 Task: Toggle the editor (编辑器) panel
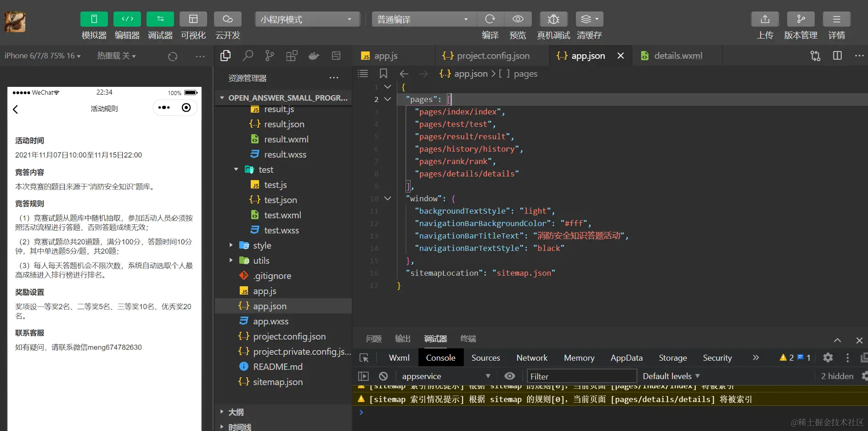(127, 19)
